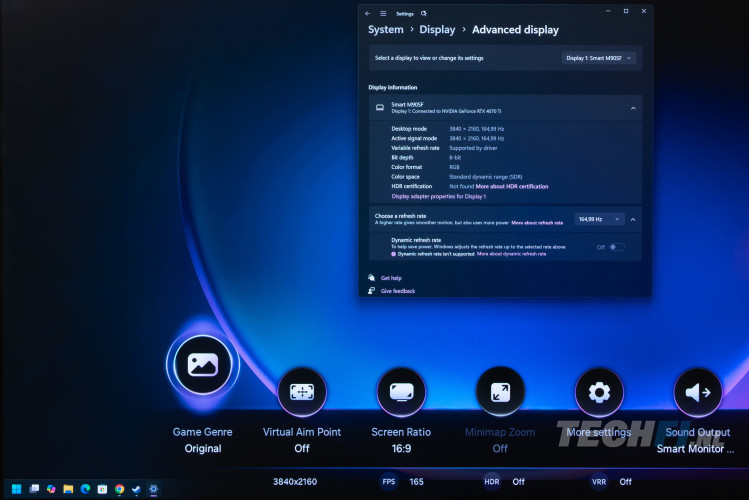Open More about dynamic refresh rate link

(511, 254)
